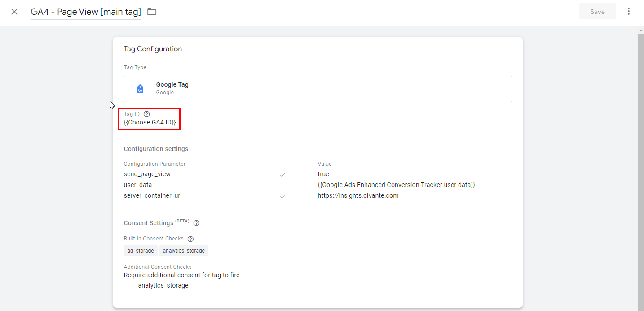Click analytics_storage under additional consent
644x311 pixels.
tap(163, 285)
